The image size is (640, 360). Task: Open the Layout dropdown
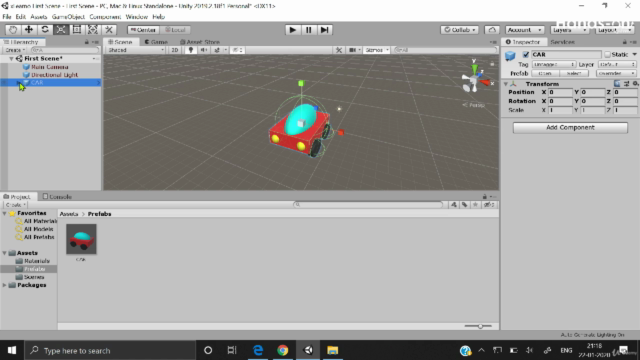tap(614, 30)
